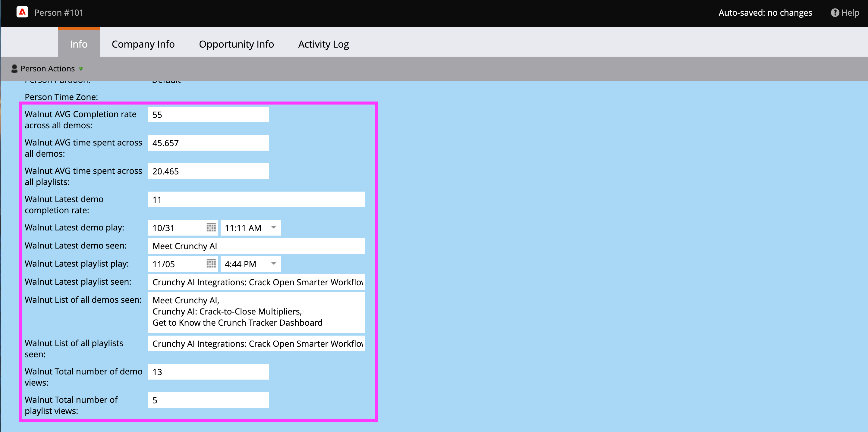Click the Latest demo seen text field
Screen dimensions: 868x432
pyautogui.click(x=256, y=246)
